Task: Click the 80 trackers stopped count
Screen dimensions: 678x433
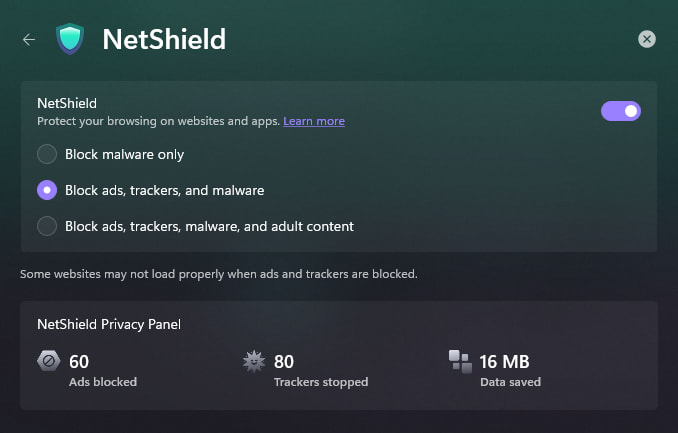Action: click(x=283, y=361)
